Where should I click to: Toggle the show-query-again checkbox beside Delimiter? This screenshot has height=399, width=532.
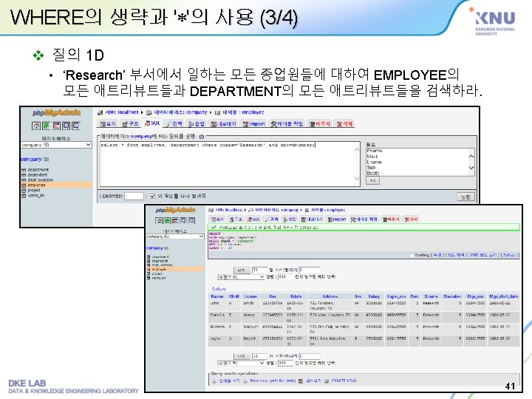coord(152,196)
